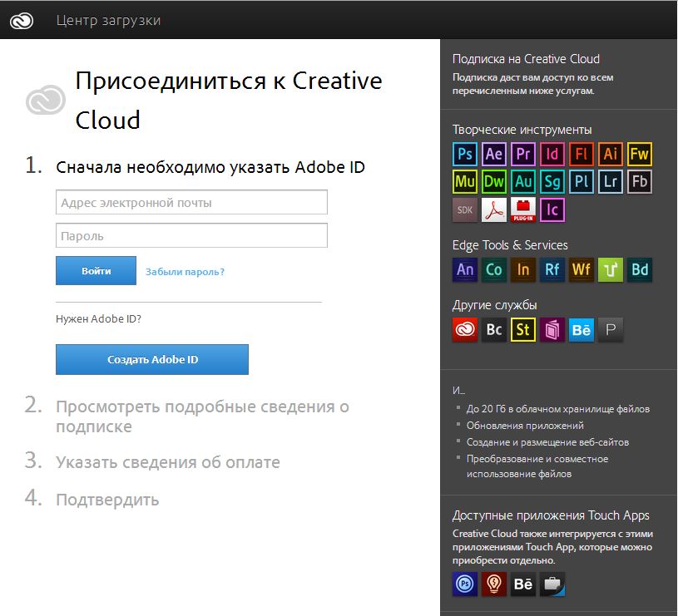Focus the Пароль password field
Image resolution: width=678 pixels, height=616 pixels.
(191, 235)
